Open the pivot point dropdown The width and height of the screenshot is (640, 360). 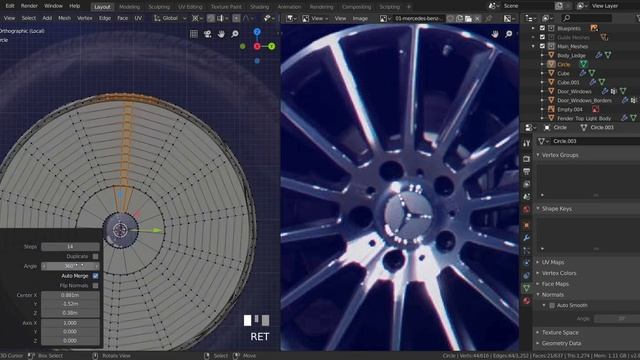pos(197,18)
